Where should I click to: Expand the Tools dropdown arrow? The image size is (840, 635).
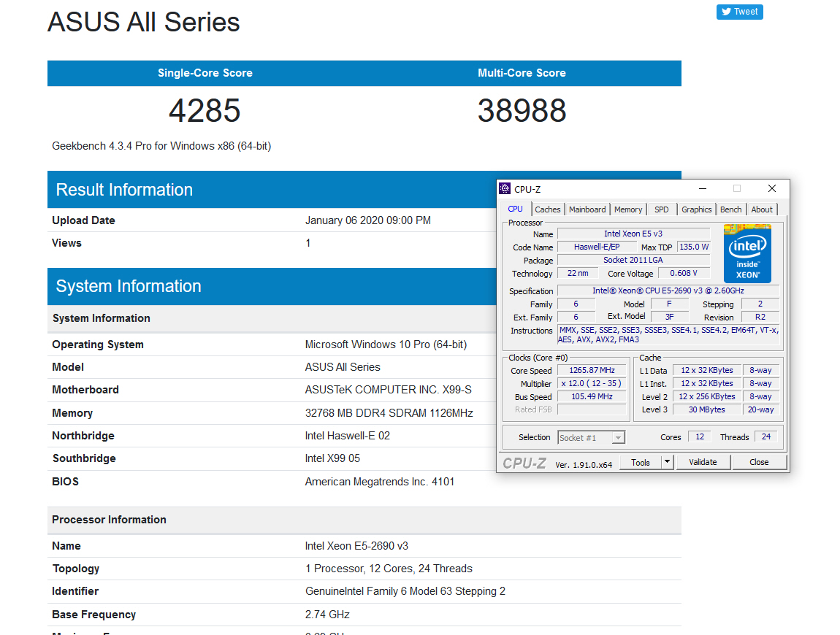pos(667,461)
